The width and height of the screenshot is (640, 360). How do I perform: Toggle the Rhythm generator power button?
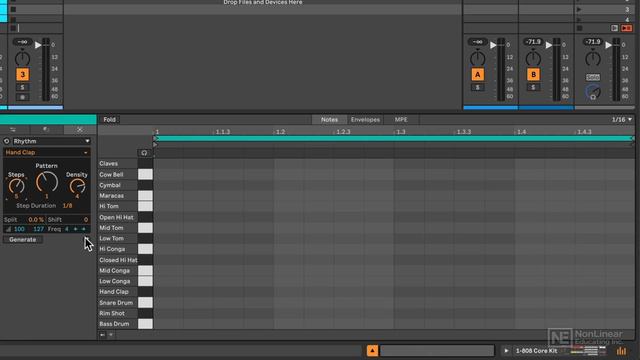(x=7, y=141)
